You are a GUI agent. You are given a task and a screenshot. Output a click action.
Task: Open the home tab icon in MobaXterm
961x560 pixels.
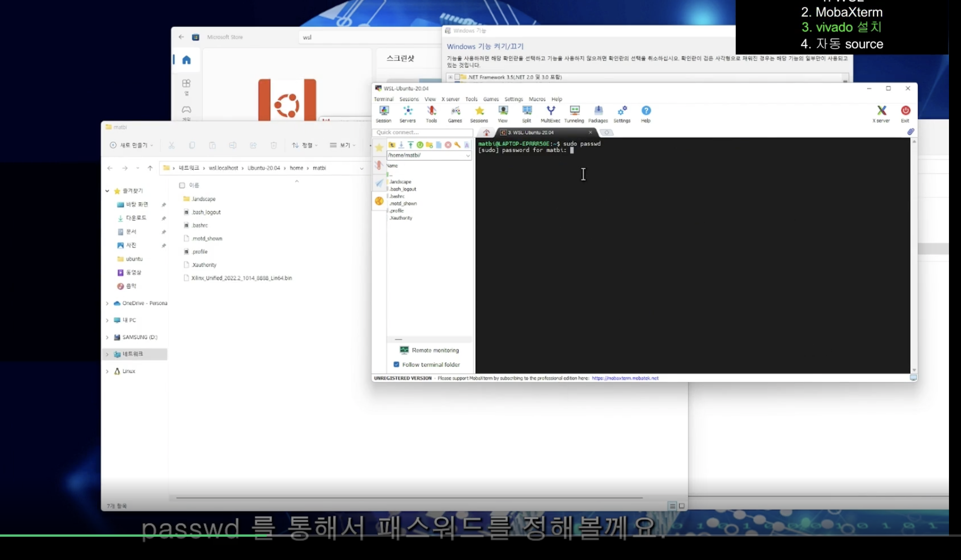click(486, 133)
